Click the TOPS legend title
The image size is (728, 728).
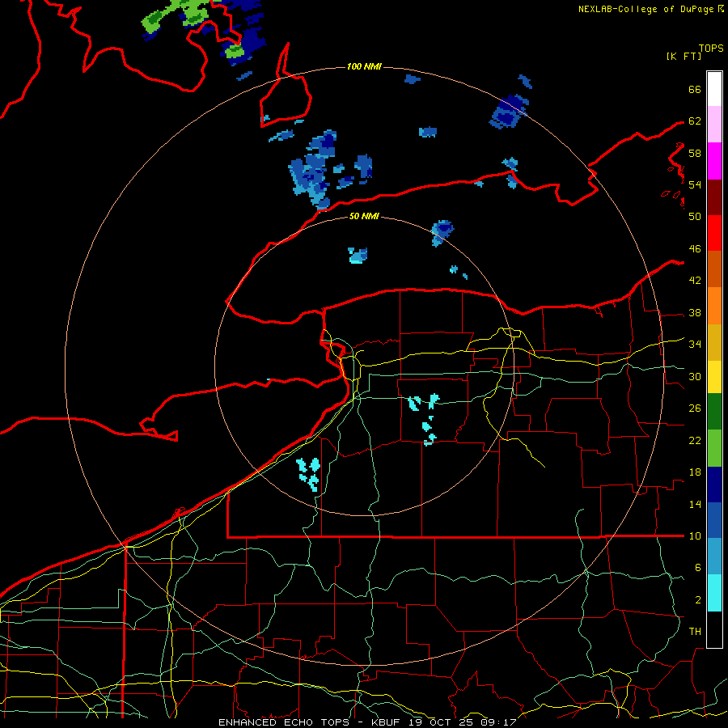[711, 49]
